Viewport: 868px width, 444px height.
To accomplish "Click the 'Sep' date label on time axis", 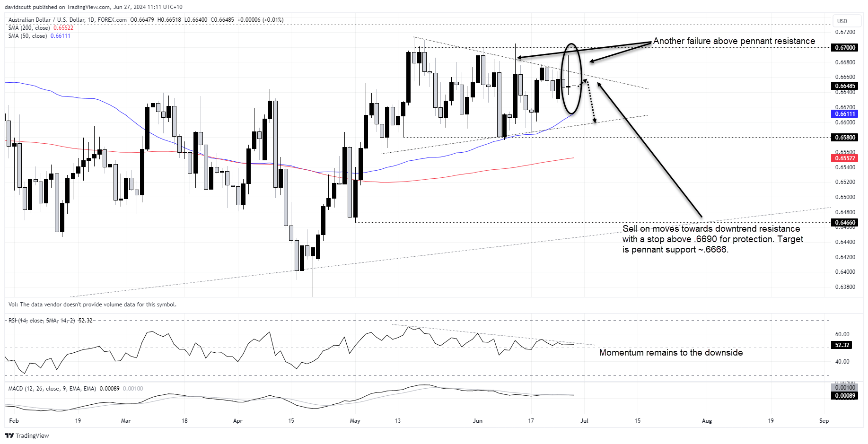I will [x=824, y=421].
